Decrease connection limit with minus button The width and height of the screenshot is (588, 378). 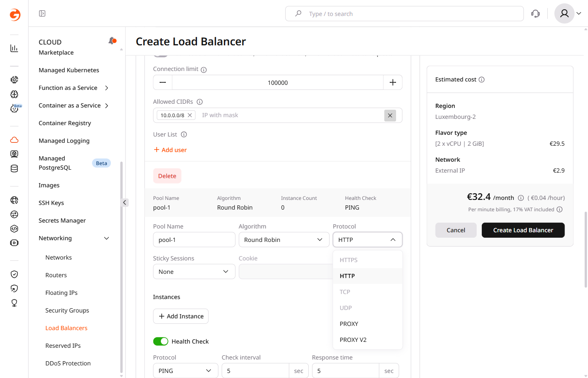point(163,82)
